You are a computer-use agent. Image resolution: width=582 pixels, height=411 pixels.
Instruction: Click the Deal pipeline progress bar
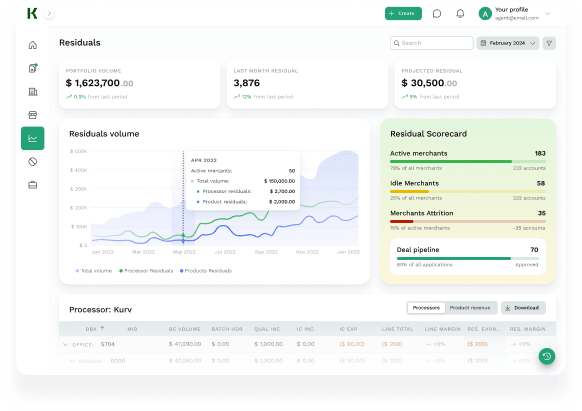pos(468,258)
